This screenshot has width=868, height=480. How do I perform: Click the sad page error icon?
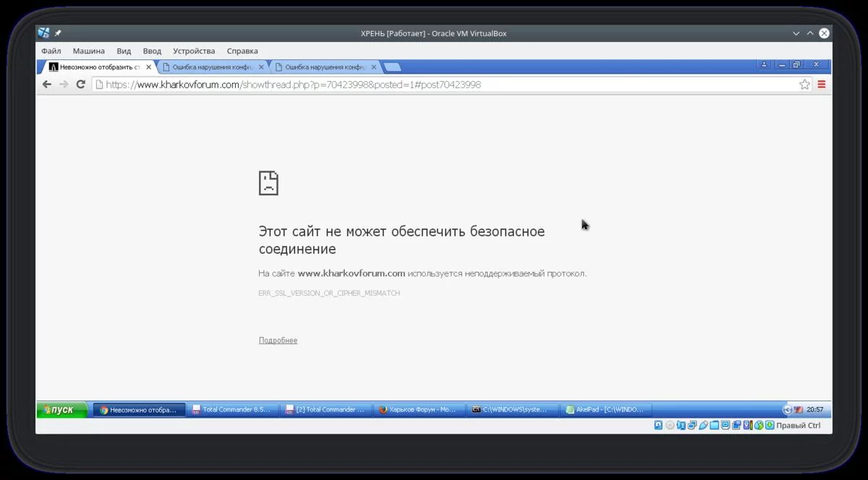tap(268, 183)
